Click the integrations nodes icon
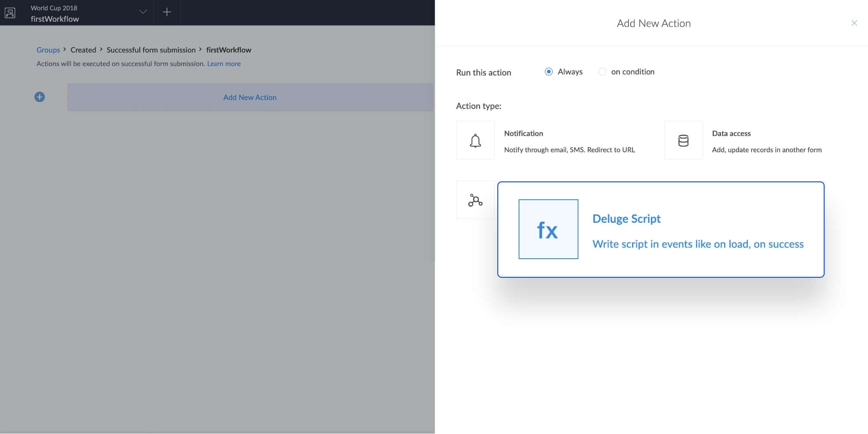Image resolution: width=868 pixels, height=434 pixels. coord(475,200)
